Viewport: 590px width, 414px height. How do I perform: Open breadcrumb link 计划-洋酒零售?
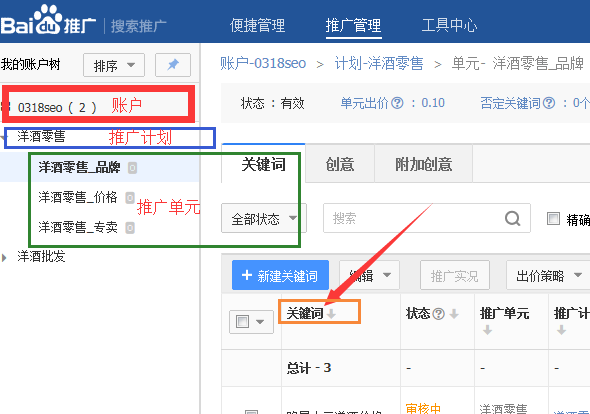pyautogui.click(x=379, y=63)
